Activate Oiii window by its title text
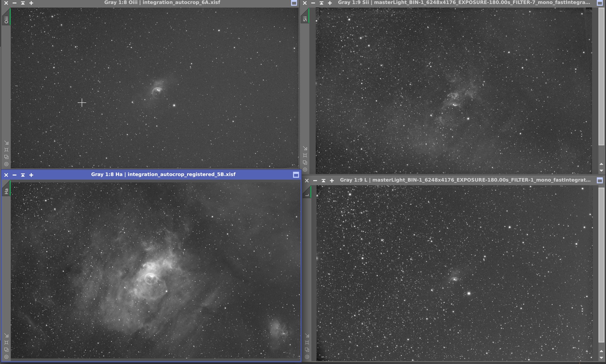 pos(162,3)
